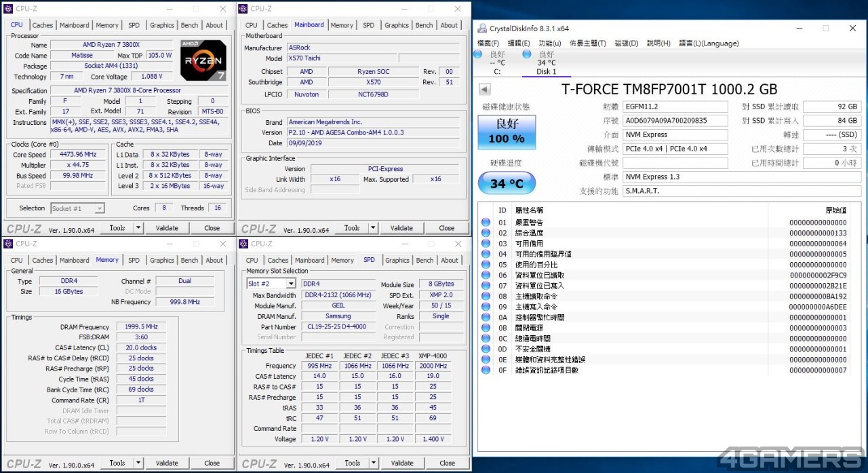Open Mainboard tab in the SPD-tab CPU-Z window
The height and width of the screenshot is (473, 868).
click(310, 260)
